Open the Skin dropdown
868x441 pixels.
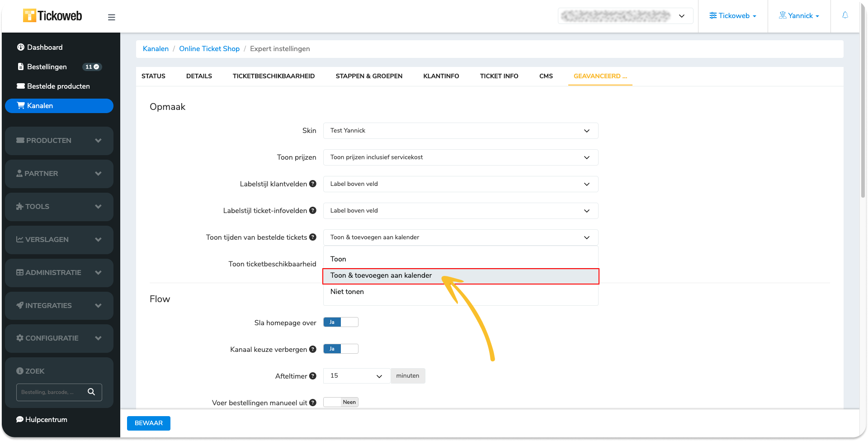tap(461, 131)
